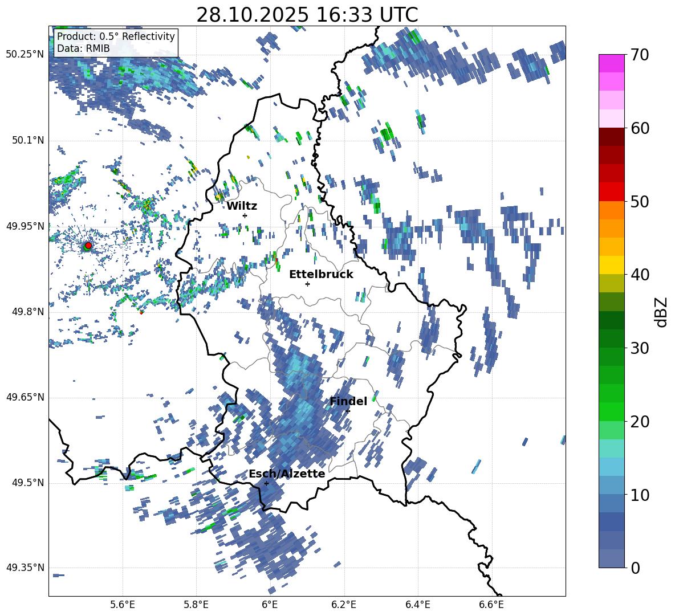Click the title '28.10.2025 16:33 UTC'
The width and height of the screenshot is (675, 616).
307,15
